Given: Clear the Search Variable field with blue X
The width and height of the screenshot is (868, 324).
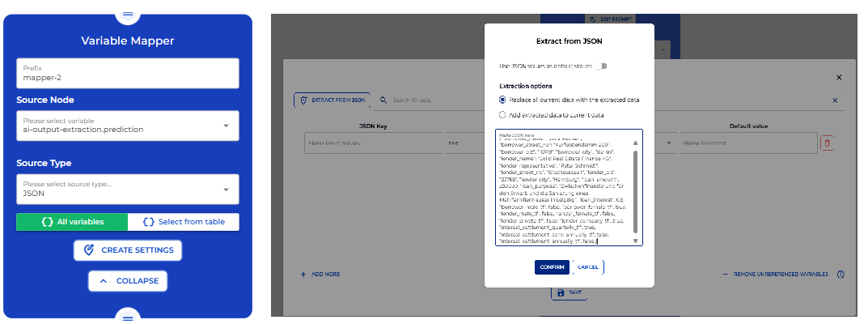Looking at the screenshot, I should (835, 100).
